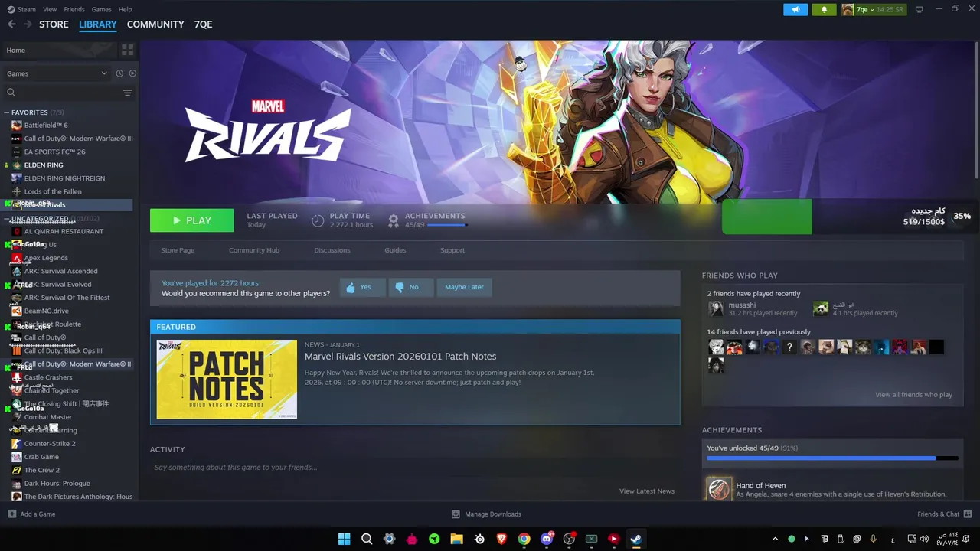Open Windows Start menu

[x=345, y=539]
